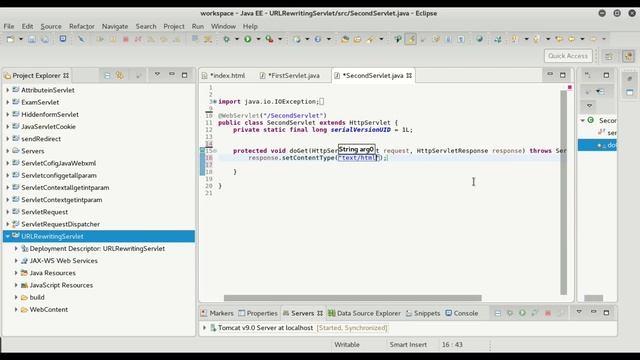Click the Debug bug toolbar icon
This screenshot has height=360, width=640.
226,39
